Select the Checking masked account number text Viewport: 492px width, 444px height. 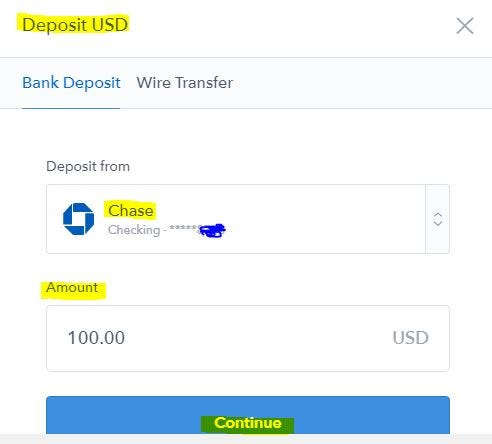(x=167, y=230)
